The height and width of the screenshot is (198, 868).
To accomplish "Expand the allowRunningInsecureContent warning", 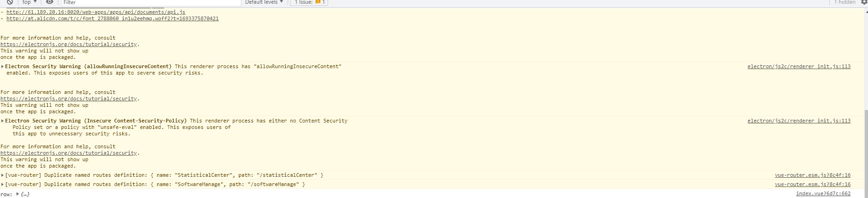I will tap(3, 67).
